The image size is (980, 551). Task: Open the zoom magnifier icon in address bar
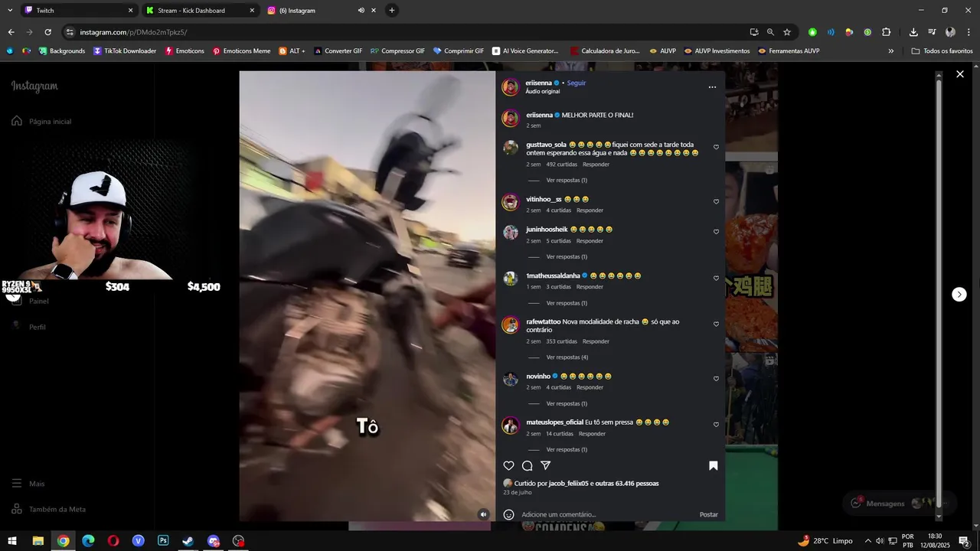click(770, 32)
